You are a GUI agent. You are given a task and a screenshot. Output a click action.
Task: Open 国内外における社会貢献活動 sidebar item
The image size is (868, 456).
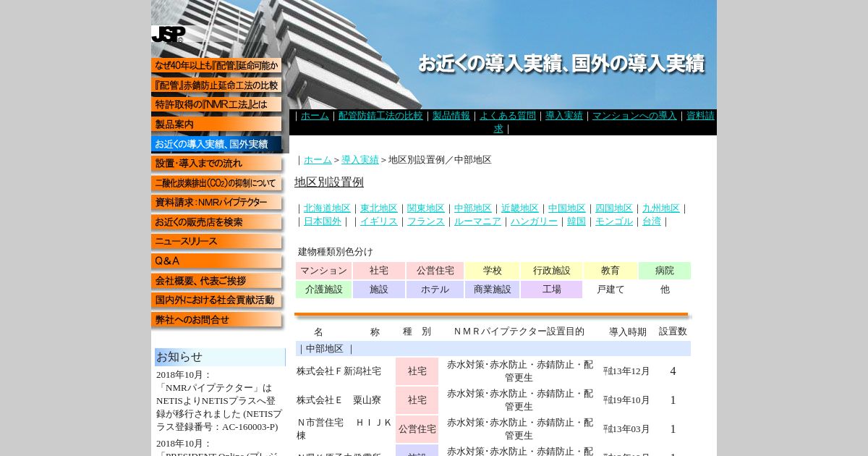pyautogui.click(x=216, y=300)
